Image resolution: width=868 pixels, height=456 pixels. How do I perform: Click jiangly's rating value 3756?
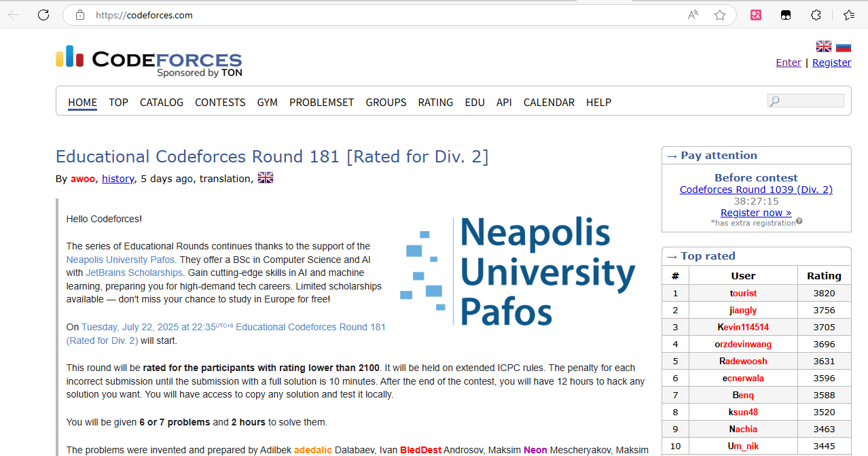824,310
